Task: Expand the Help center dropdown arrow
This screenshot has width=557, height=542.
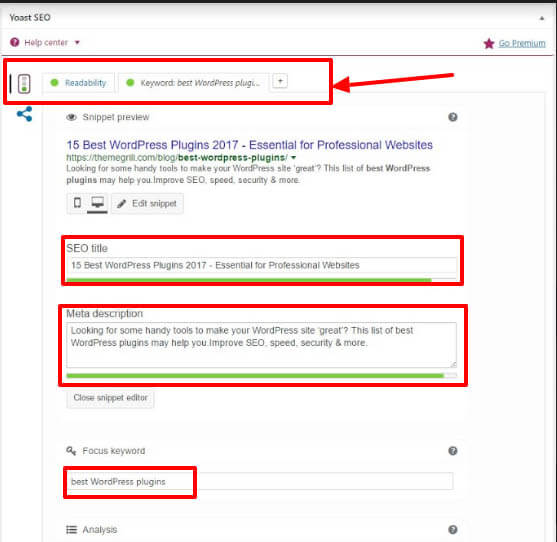Action: [x=77, y=43]
